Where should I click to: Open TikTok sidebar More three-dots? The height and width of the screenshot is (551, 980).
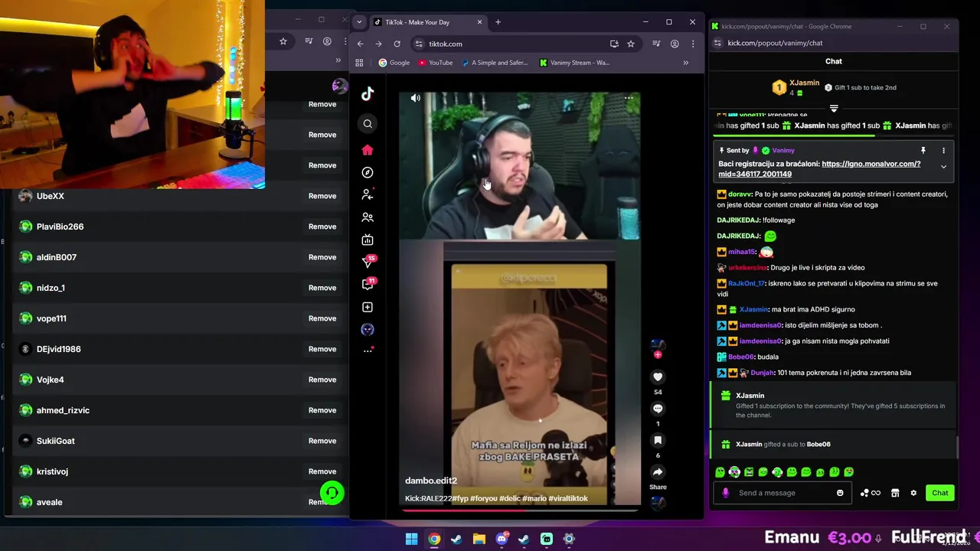click(x=367, y=350)
